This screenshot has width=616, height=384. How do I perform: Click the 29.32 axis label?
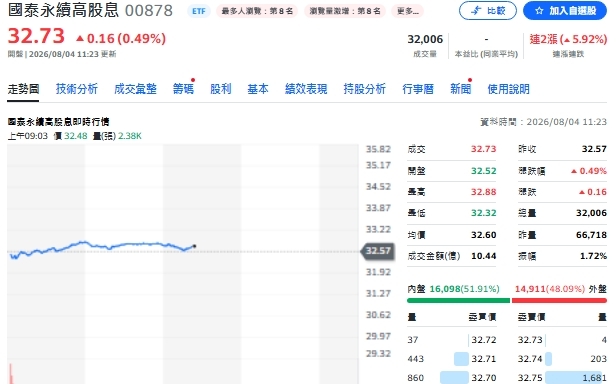click(x=378, y=354)
